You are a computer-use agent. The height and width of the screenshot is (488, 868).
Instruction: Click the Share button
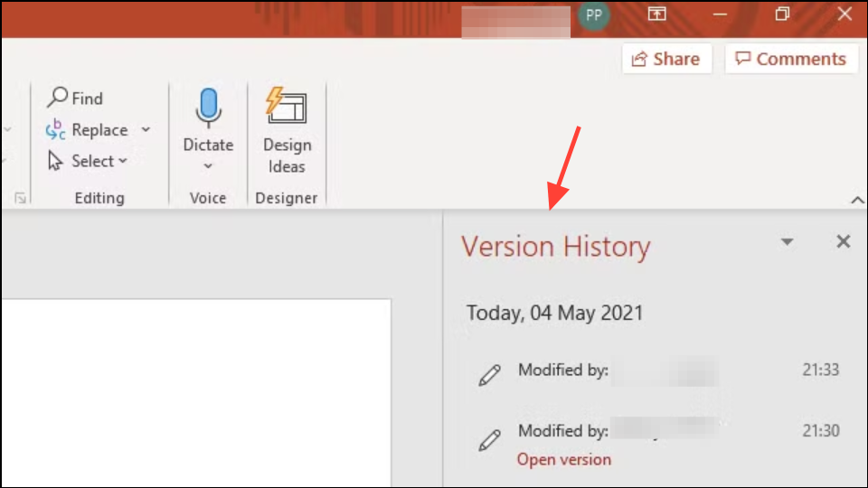tap(666, 59)
